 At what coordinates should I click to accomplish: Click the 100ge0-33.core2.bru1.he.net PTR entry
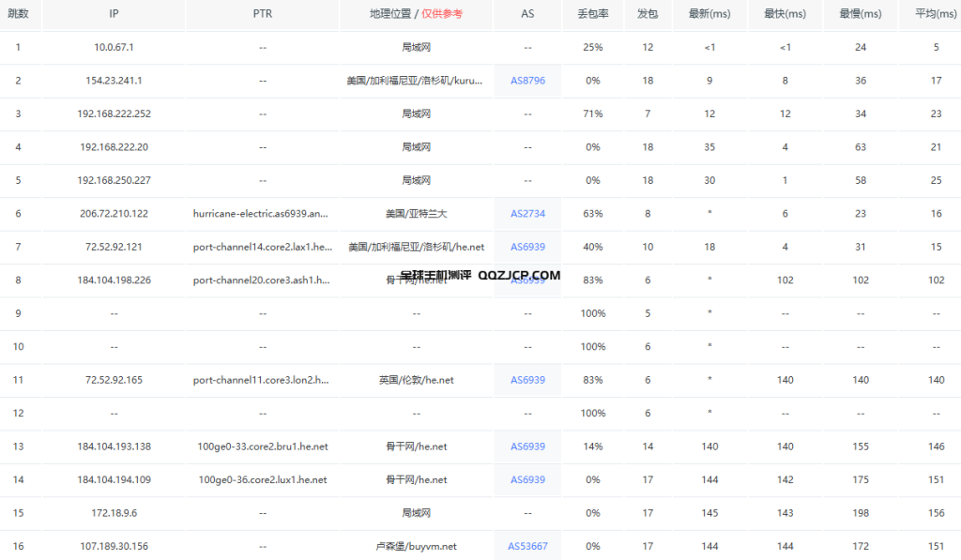coord(262,446)
